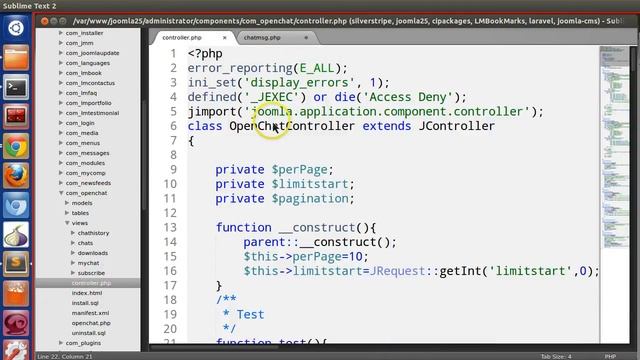Image resolution: width=640 pixels, height=360 pixels.
Task: Collapse the views folder arrow
Action: (x=67, y=223)
